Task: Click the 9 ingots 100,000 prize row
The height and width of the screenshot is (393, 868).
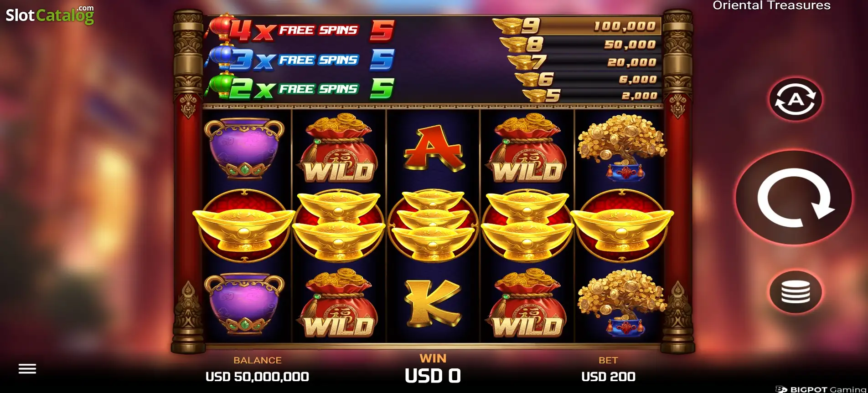Action: pyautogui.click(x=576, y=26)
